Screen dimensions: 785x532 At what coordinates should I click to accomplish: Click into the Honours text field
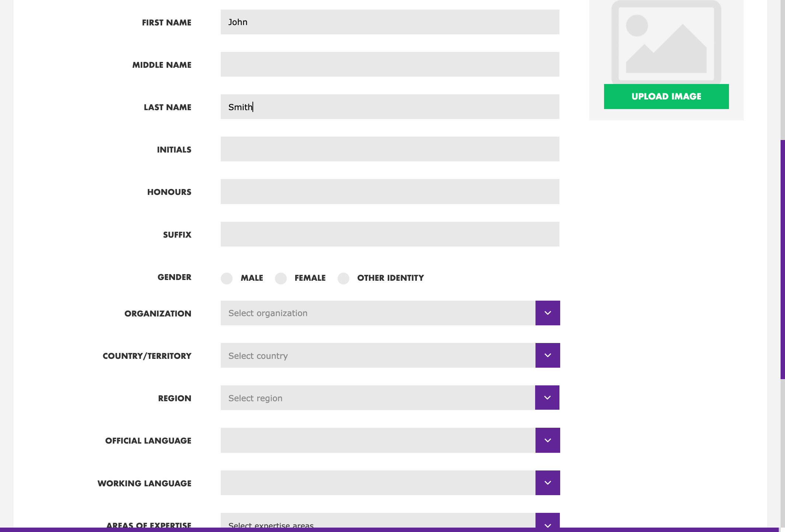pos(390,192)
